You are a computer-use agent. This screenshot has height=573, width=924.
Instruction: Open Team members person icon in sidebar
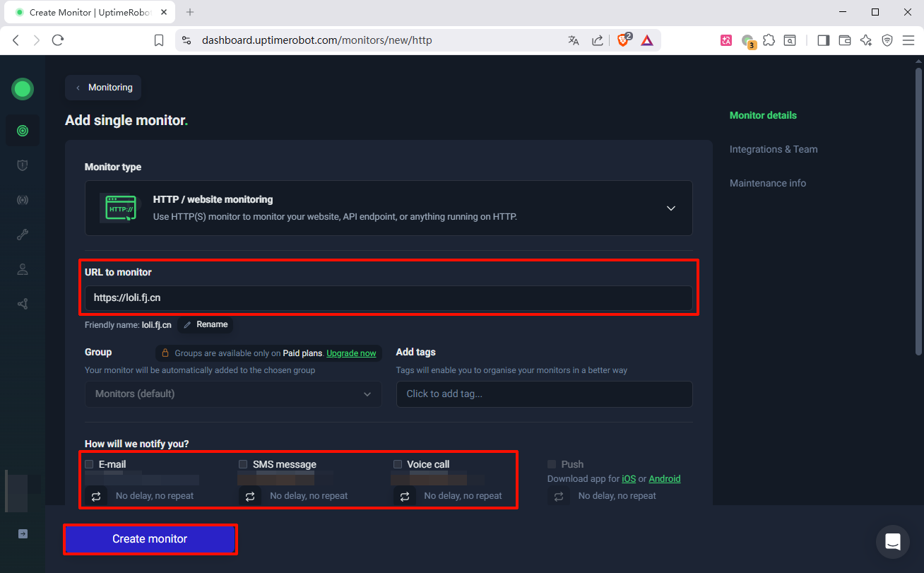pyautogui.click(x=23, y=269)
